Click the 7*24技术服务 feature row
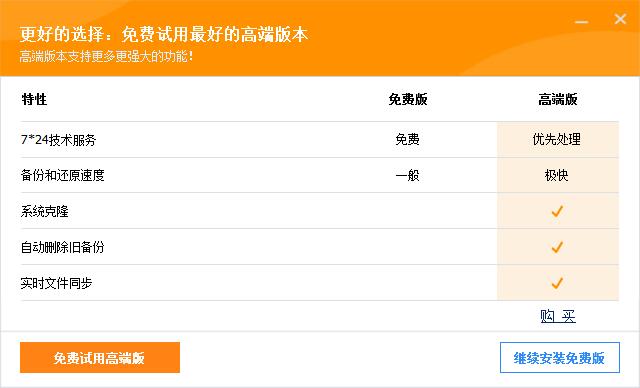This screenshot has height=388, width=640. [x=320, y=140]
